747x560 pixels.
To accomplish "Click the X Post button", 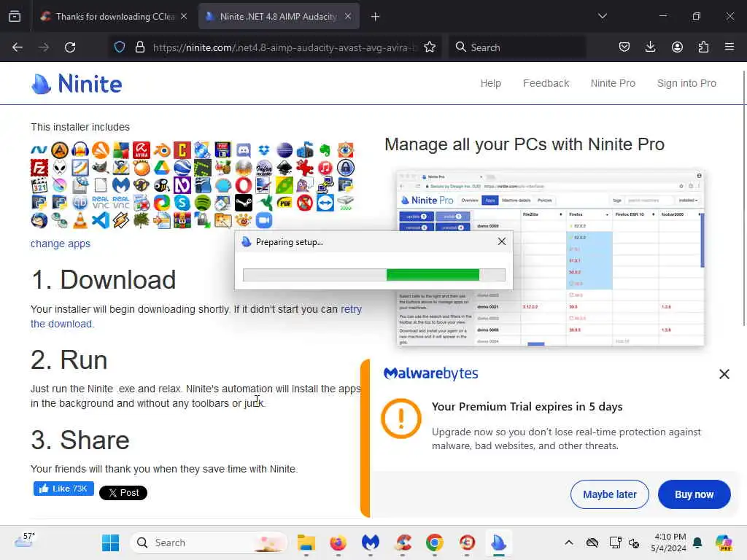I will click(x=123, y=492).
